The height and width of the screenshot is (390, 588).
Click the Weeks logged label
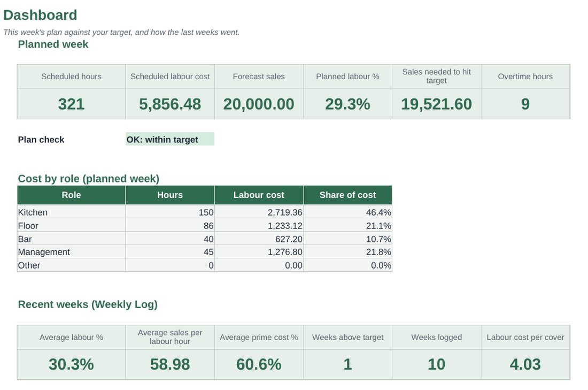point(437,338)
